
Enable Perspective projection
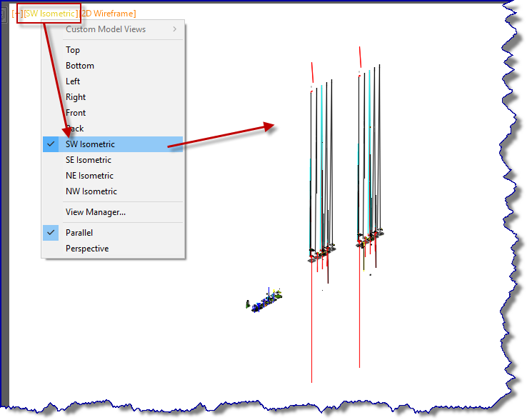click(113, 249)
